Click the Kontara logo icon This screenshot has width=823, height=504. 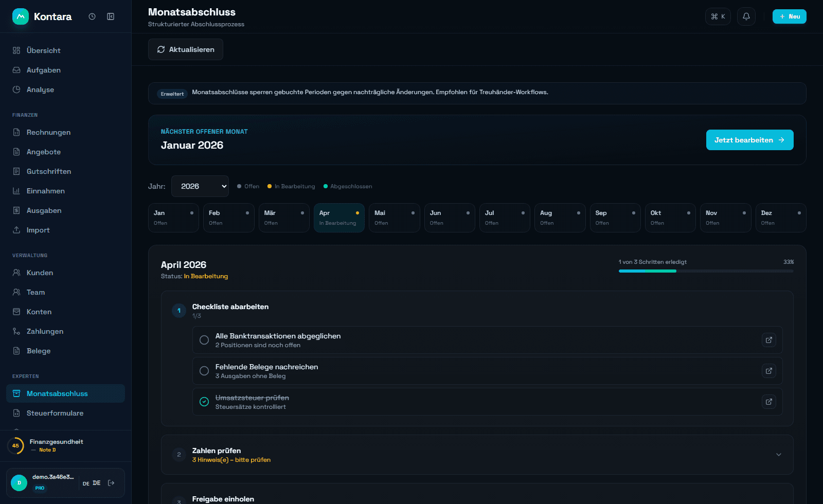[x=21, y=16]
